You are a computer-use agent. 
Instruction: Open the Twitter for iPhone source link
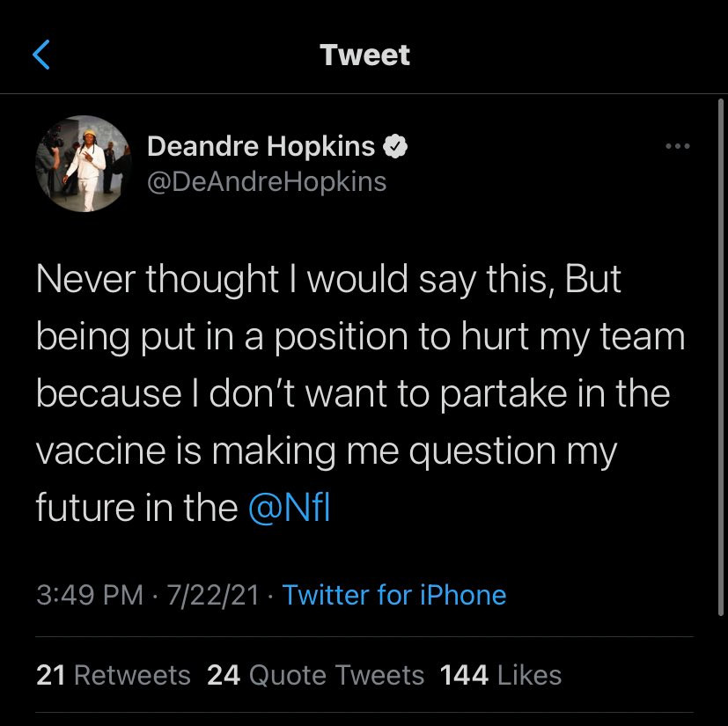(x=393, y=595)
